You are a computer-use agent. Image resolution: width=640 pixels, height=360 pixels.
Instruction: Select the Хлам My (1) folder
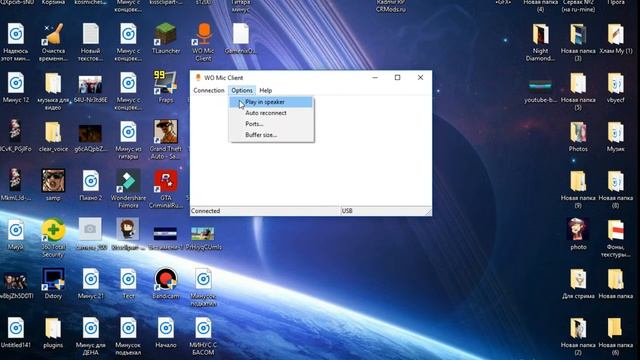[x=616, y=38]
